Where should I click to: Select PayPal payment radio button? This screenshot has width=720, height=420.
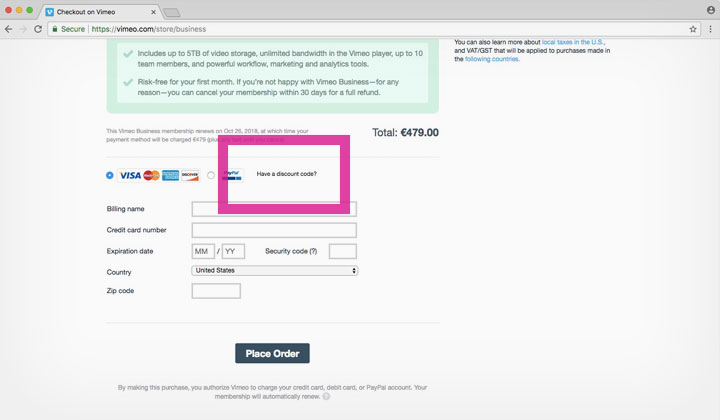point(211,175)
